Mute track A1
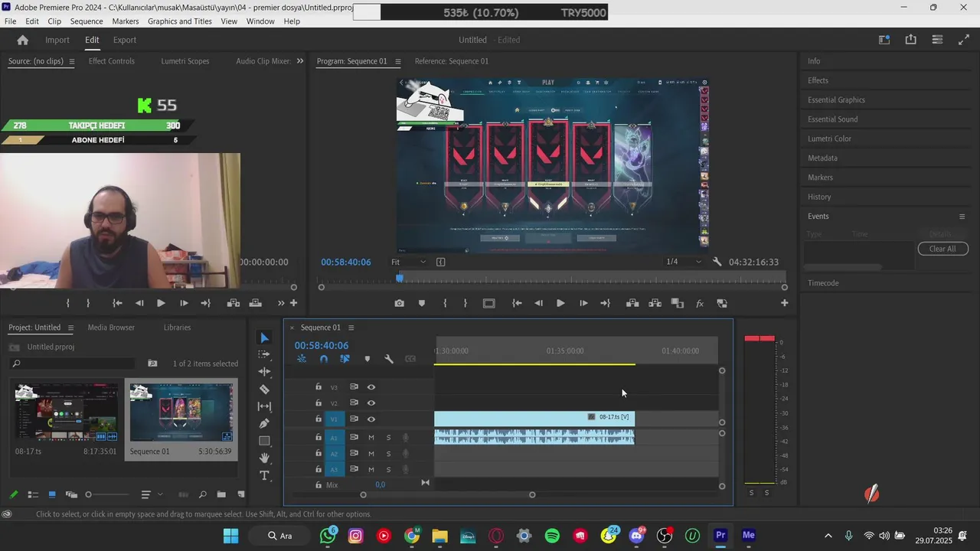The image size is (980, 551). [x=371, y=438]
